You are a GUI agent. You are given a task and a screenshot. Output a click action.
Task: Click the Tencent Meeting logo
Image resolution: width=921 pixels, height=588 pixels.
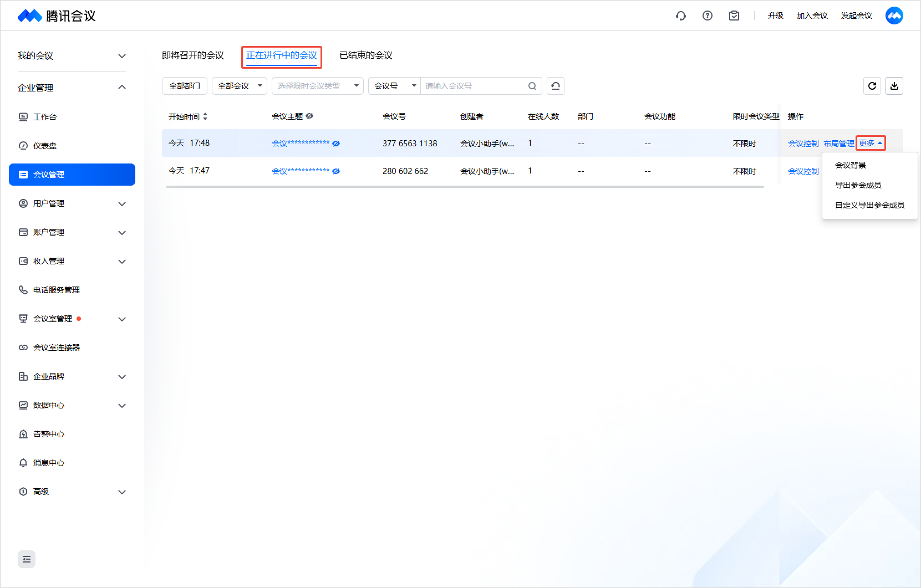[x=57, y=16]
